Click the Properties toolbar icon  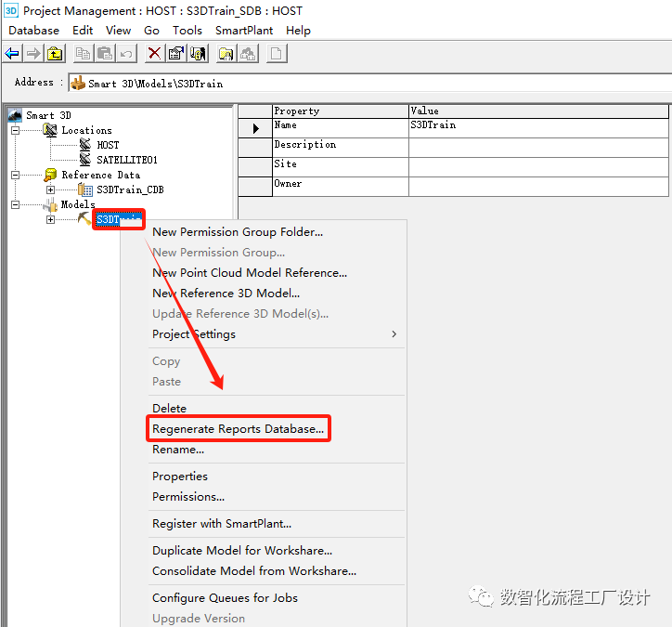coord(176,54)
